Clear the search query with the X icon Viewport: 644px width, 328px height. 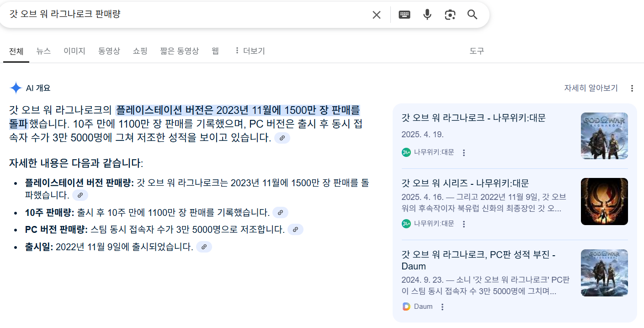point(376,15)
